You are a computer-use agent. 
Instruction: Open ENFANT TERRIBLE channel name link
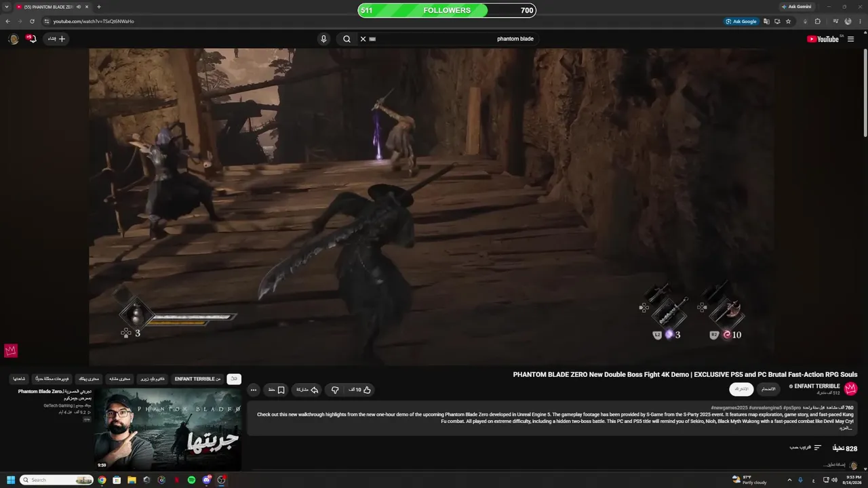817,386
